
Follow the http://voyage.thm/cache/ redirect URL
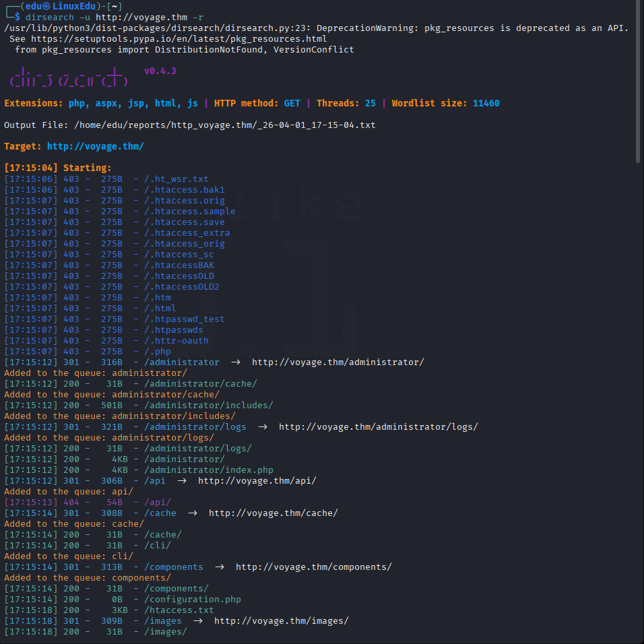(x=273, y=513)
